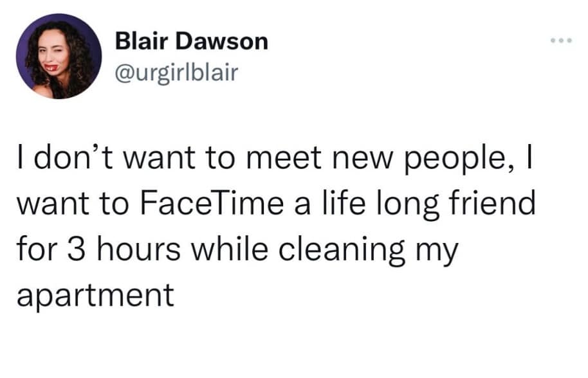The height and width of the screenshot is (378, 588).
Task: Open the tweet's three-dot more options menu
Action: 560,41
